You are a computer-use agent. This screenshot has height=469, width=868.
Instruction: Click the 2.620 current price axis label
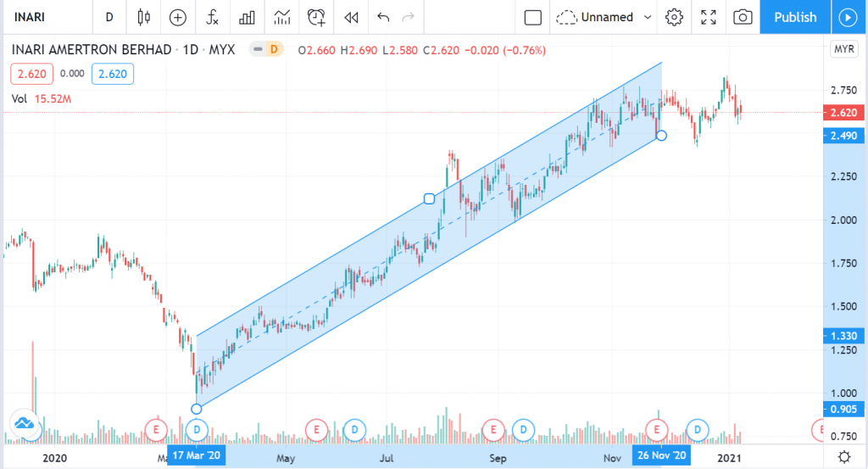[x=843, y=113]
